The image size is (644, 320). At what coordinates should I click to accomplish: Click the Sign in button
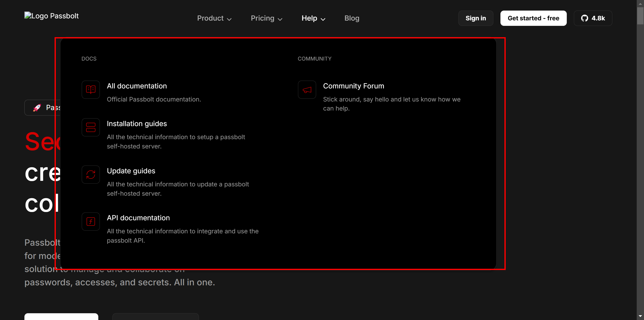475,18
